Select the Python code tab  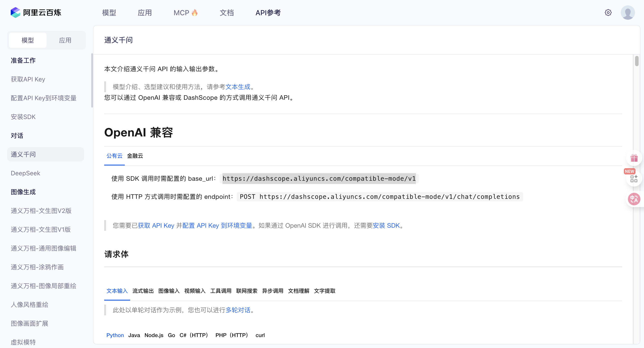point(115,335)
